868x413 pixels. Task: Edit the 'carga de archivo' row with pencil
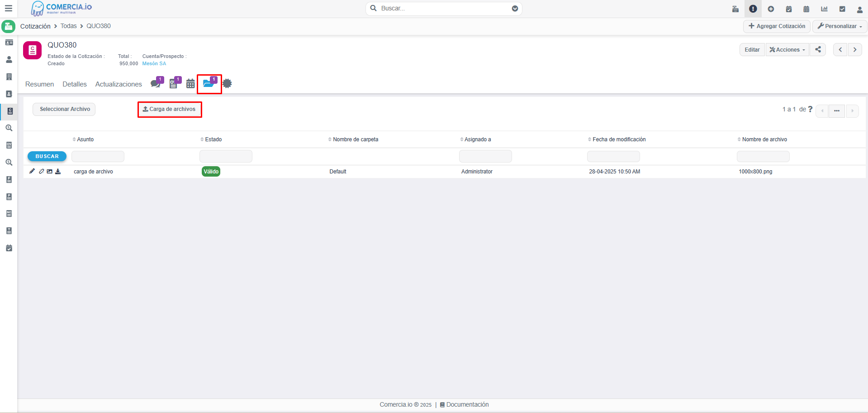tap(32, 171)
